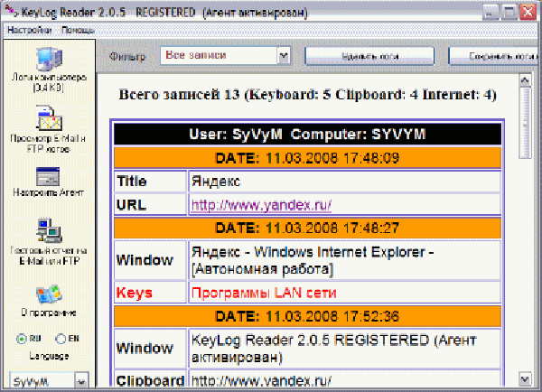This screenshot has height=392, width=542.
Task: Click the 'Title' row label
Action: coord(132,182)
